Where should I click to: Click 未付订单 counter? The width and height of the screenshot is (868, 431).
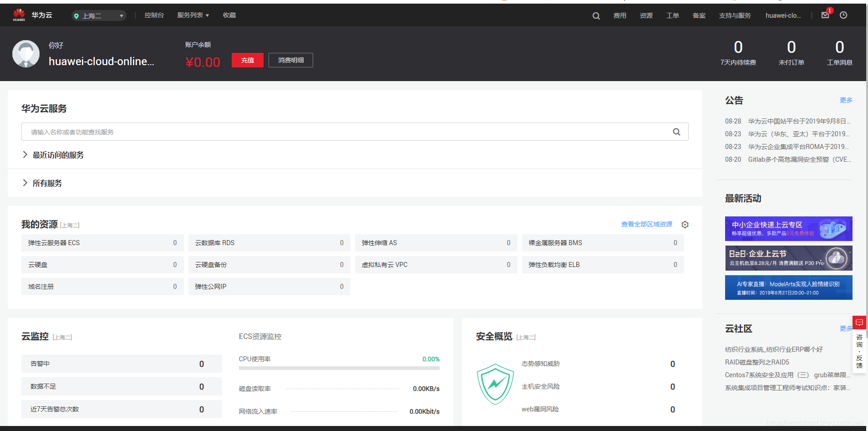pos(792,53)
